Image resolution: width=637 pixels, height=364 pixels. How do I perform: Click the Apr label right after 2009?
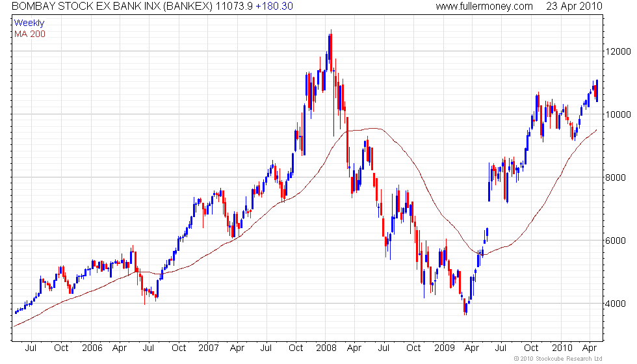pos(472,348)
